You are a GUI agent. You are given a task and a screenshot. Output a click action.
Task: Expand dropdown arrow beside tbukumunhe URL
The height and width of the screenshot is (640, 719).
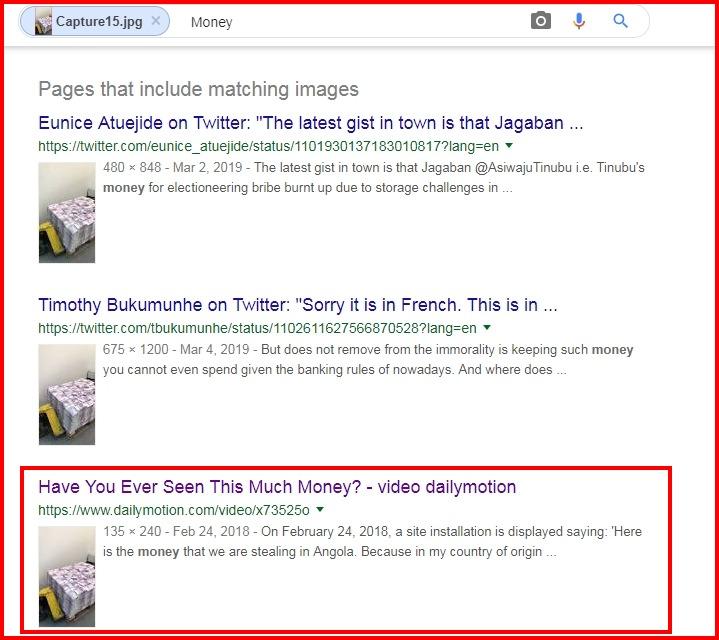[x=487, y=328]
